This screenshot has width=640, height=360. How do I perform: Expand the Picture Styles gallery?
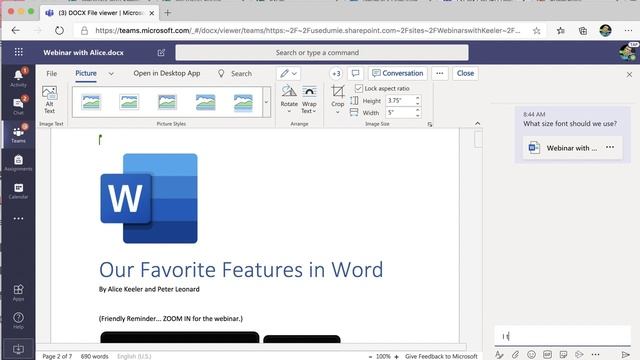pos(266,102)
